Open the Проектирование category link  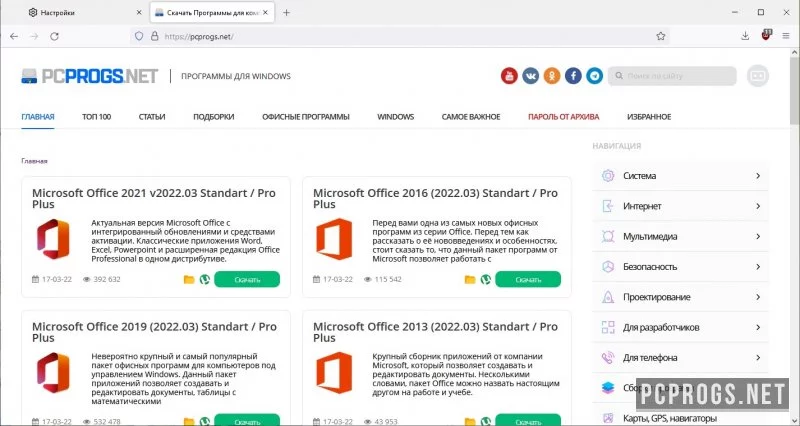[657, 297]
